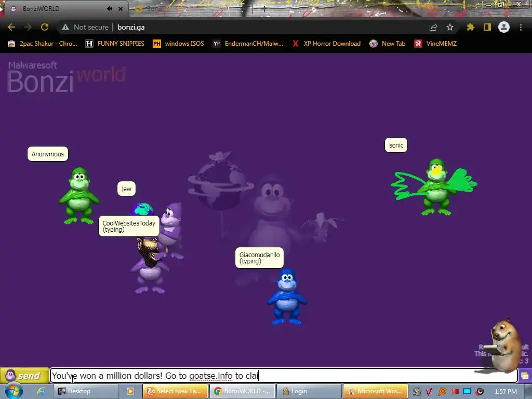Mute the BonziWORLD tab audio icon
This screenshot has height=399, width=532.
click(x=109, y=8)
